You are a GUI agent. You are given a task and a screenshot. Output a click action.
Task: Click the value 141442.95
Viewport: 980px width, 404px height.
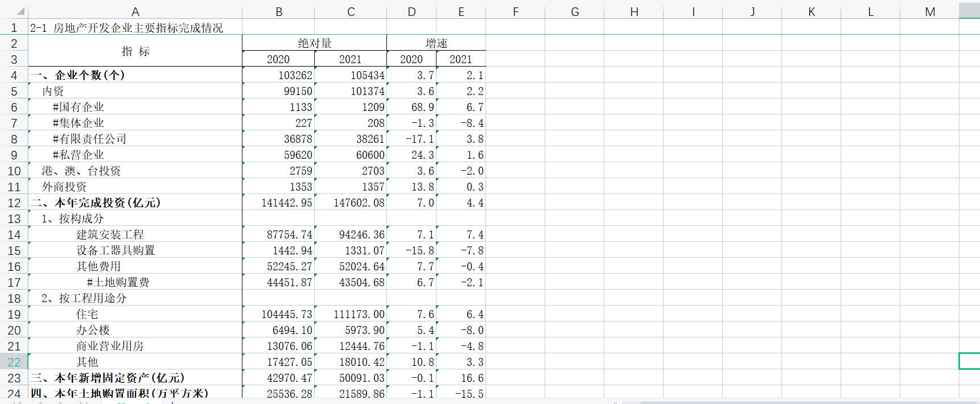coord(287,203)
